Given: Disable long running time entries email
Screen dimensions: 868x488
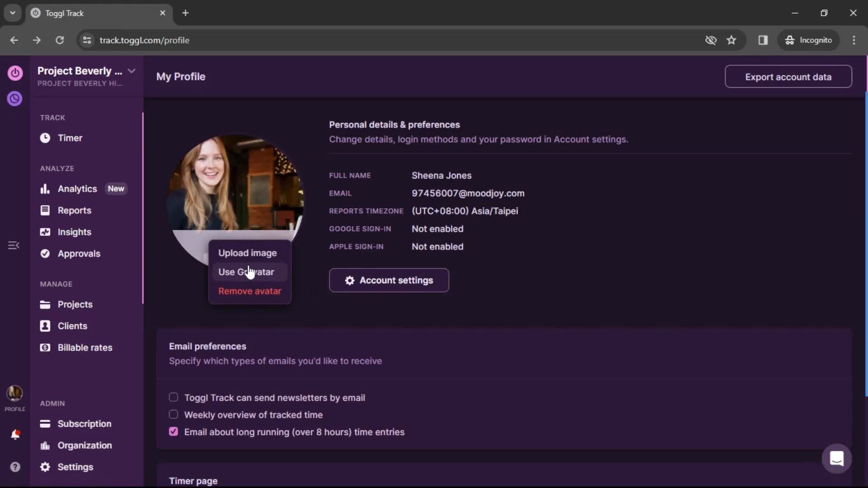Looking at the screenshot, I should point(174,432).
